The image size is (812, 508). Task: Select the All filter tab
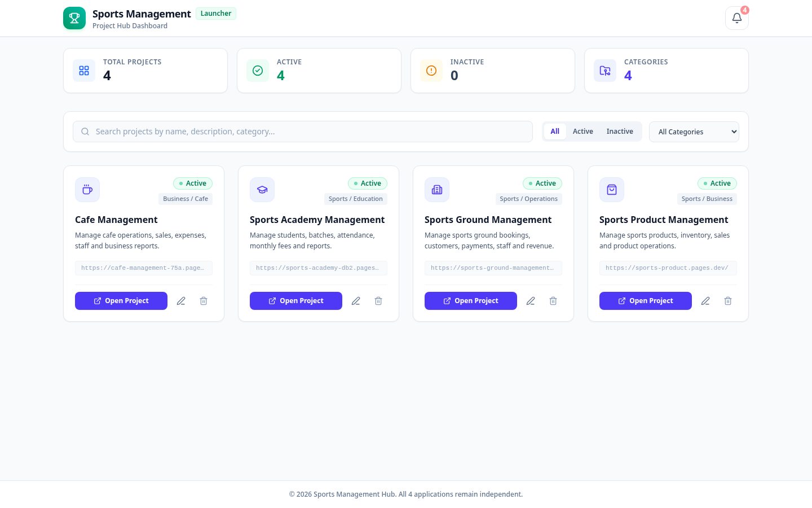click(555, 132)
